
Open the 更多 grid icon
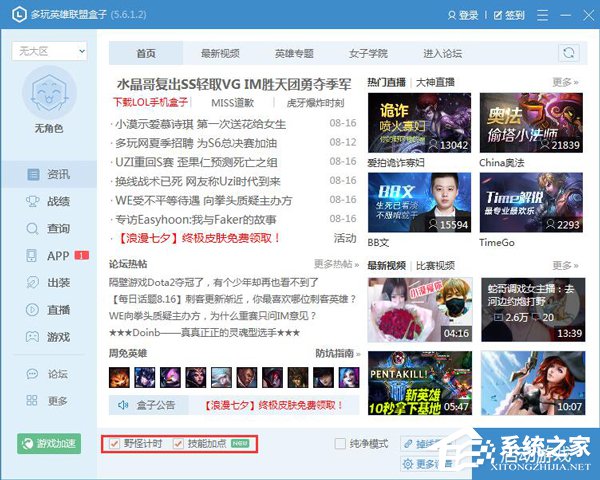click(x=32, y=400)
